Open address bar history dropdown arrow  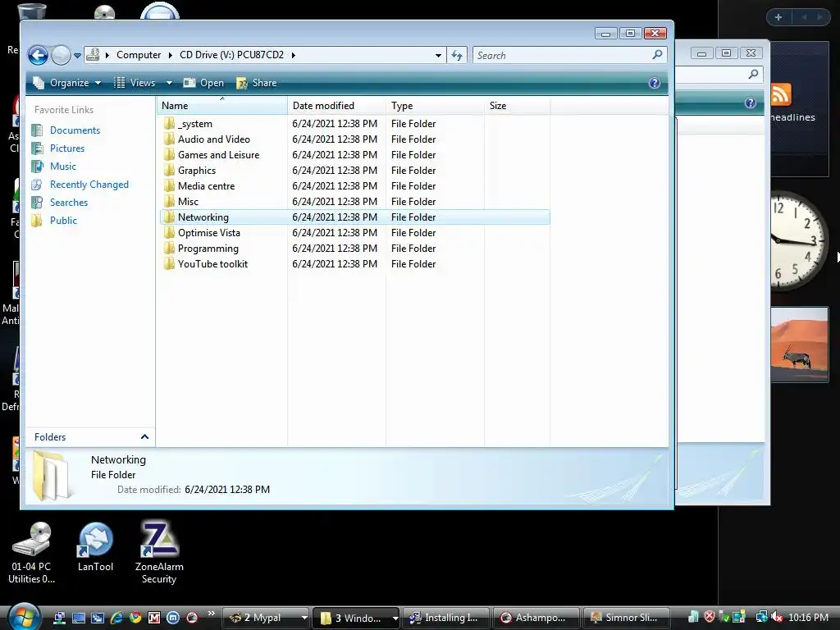438,55
